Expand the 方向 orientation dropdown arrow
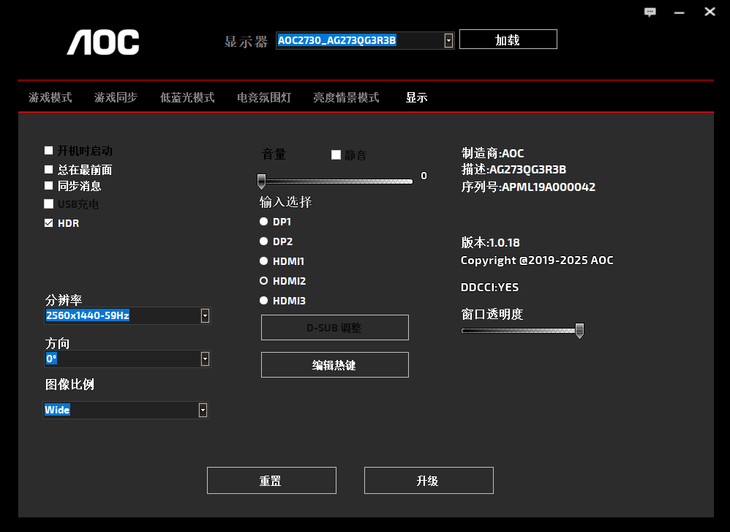730x532 pixels. coord(205,359)
